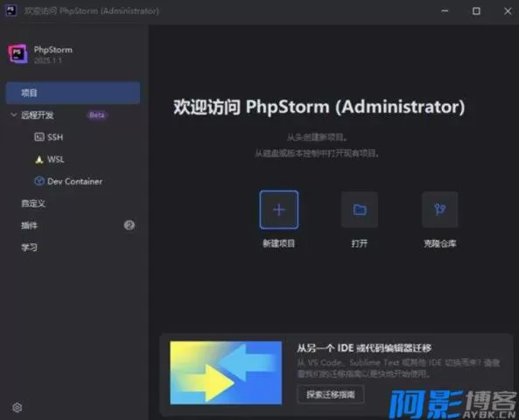Click the Clone Repository branch icon
519x420 pixels.
(x=440, y=209)
